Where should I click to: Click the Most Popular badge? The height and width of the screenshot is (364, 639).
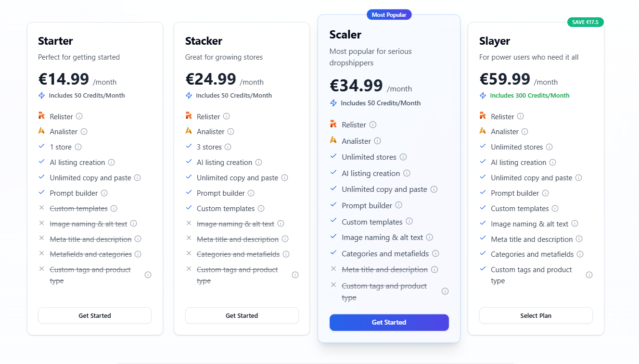click(389, 15)
